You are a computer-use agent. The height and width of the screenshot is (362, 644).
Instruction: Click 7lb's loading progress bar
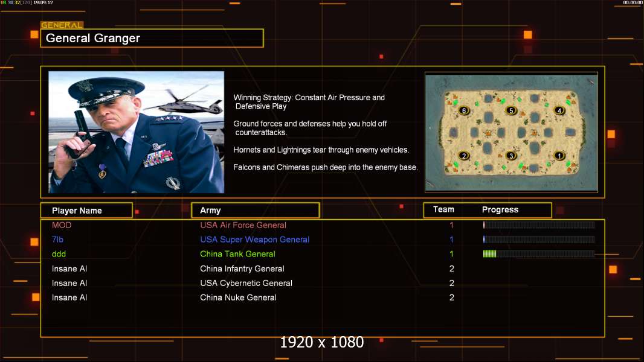pos(539,240)
